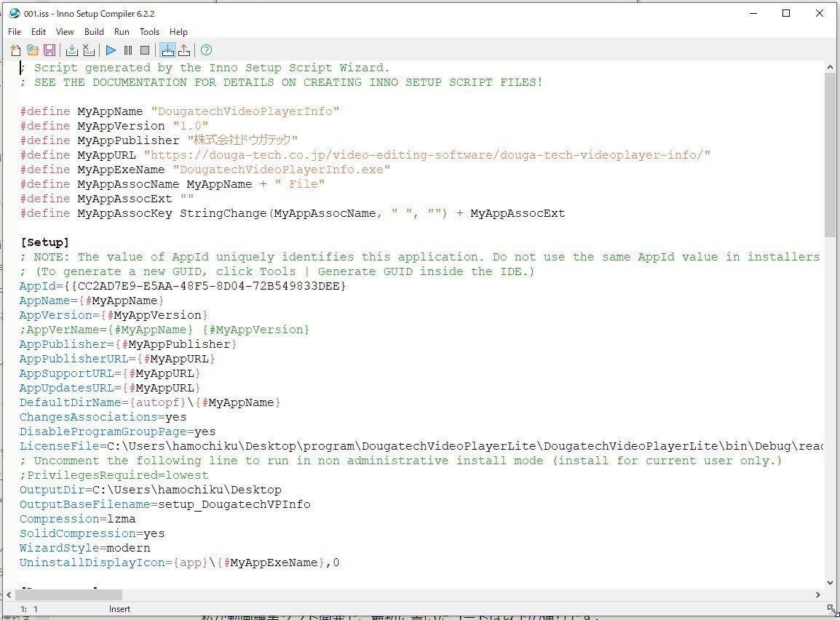Click the "AppVersion=" line
This screenshot has width=840, height=620.
(x=114, y=315)
